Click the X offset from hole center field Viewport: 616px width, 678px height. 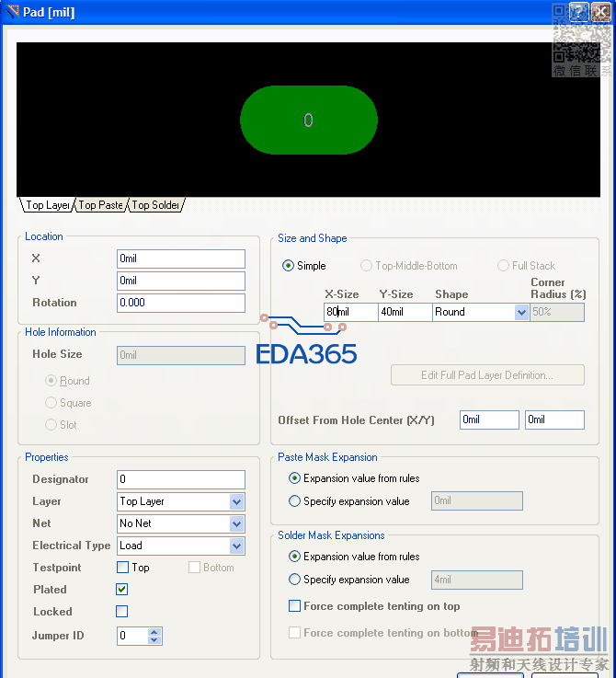(x=489, y=419)
